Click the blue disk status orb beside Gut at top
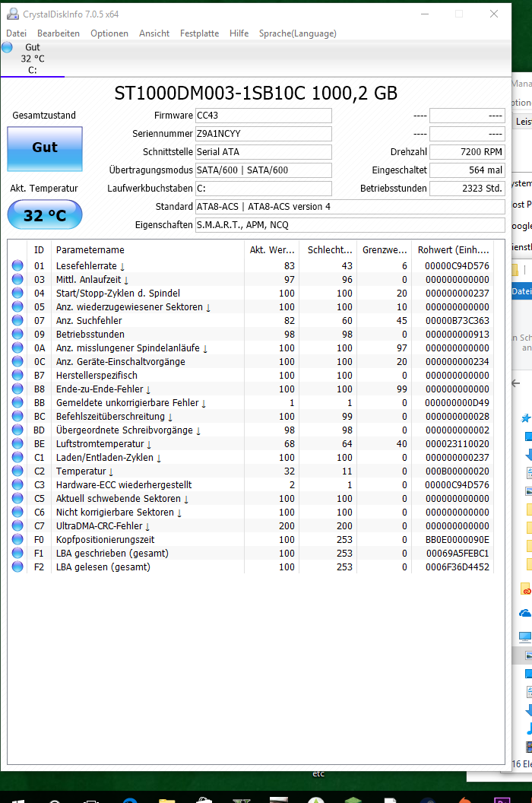This screenshot has width=532, height=803. tap(7, 48)
